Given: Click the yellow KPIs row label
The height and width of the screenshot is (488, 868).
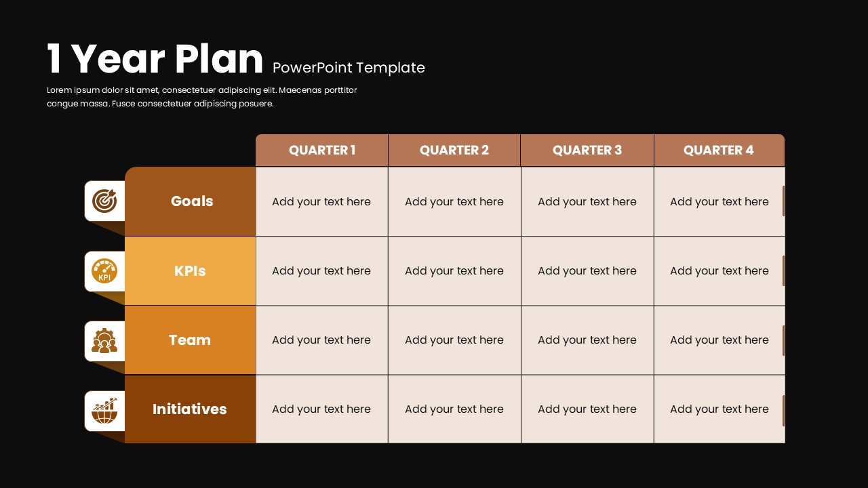Looking at the screenshot, I should pyautogui.click(x=190, y=271).
